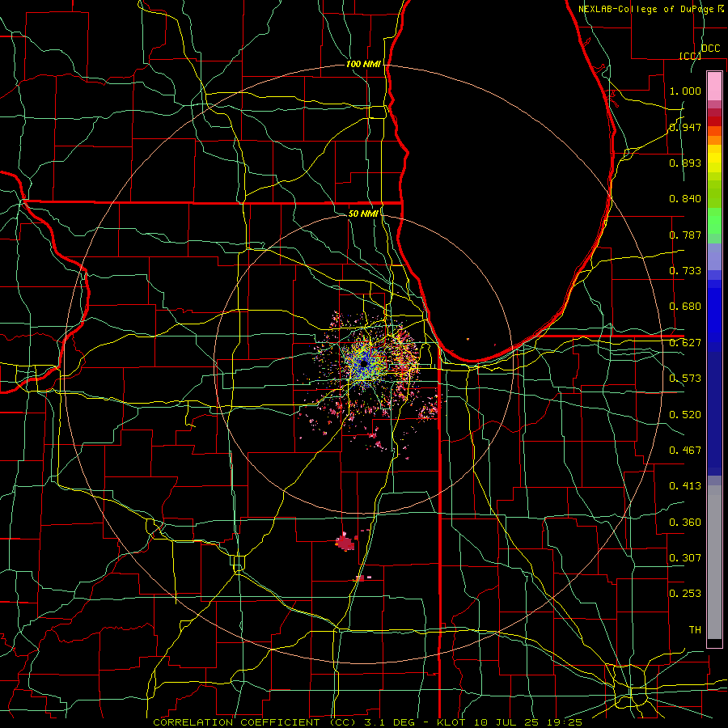Click the 0.253 scale value
Viewport: 728px width, 728px height.
(685, 594)
